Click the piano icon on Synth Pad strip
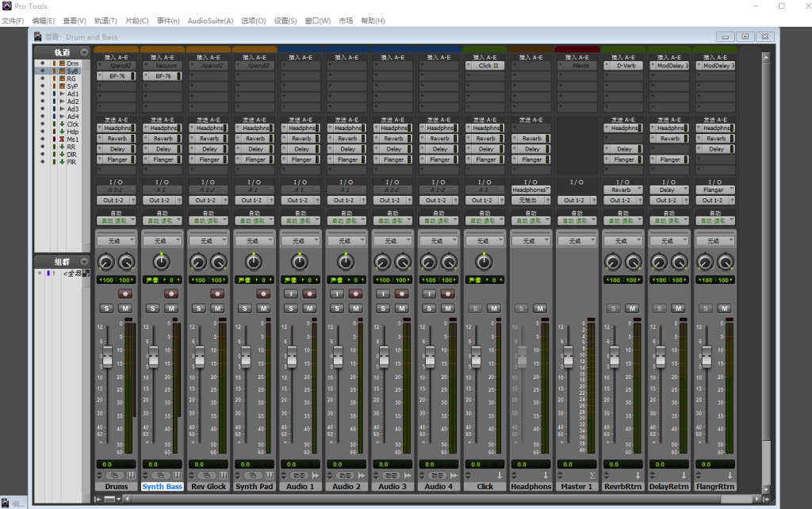This screenshot has width=812, height=509. click(x=270, y=476)
